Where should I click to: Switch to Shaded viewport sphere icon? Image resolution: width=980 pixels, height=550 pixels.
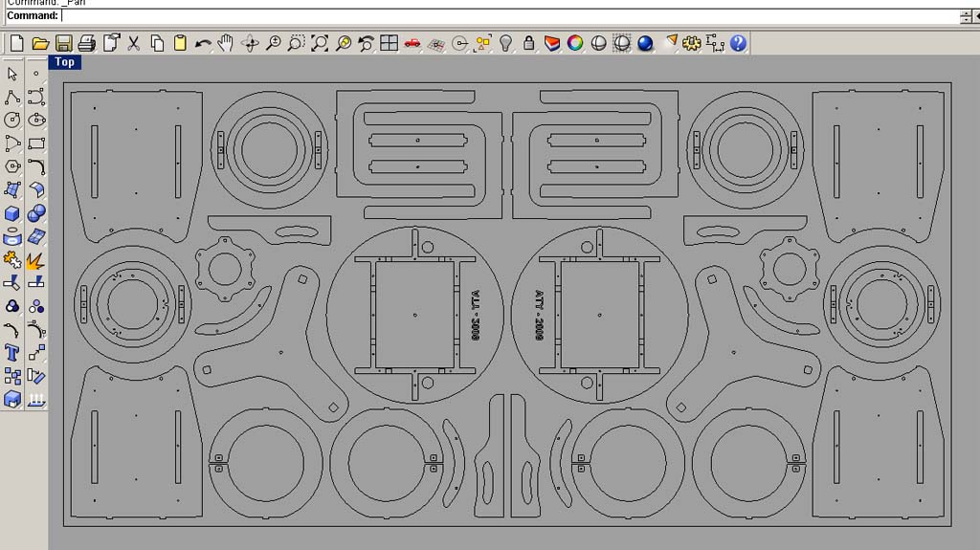click(x=598, y=43)
